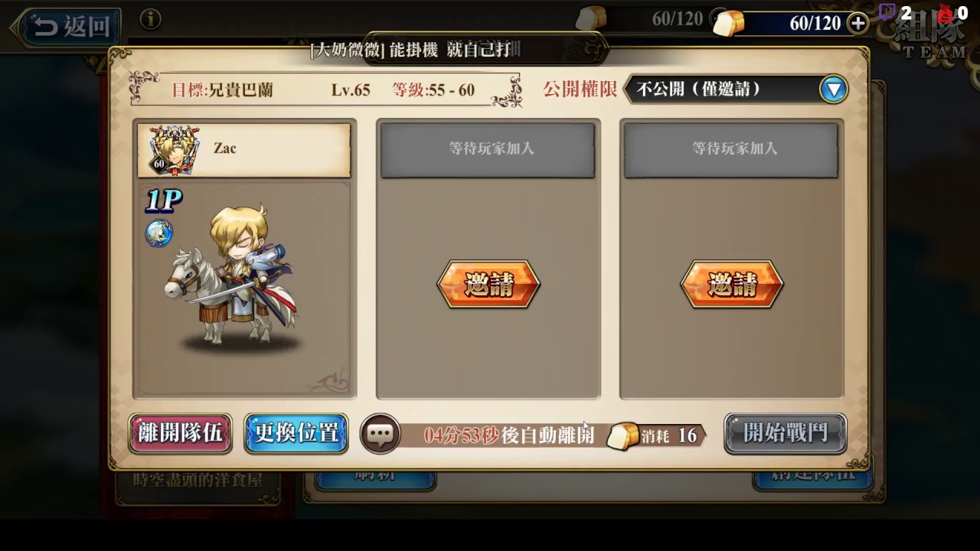Invite a player to the third slot
The width and height of the screenshot is (980, 551).
click(732, 285)
